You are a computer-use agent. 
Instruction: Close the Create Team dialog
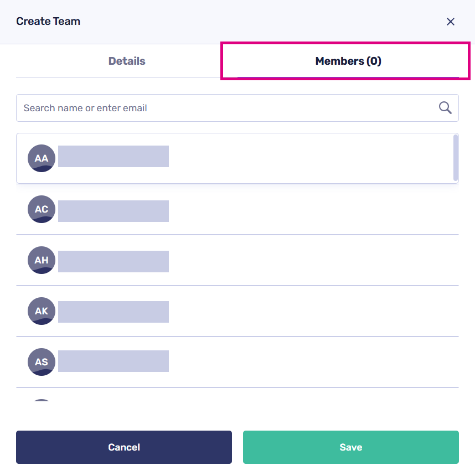pyautogui.click(x=451, y=22)
